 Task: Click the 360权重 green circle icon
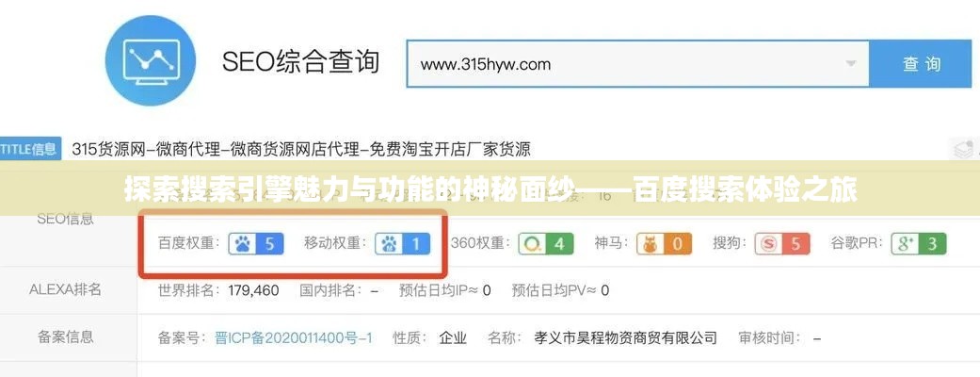click(x=533, y=243)
